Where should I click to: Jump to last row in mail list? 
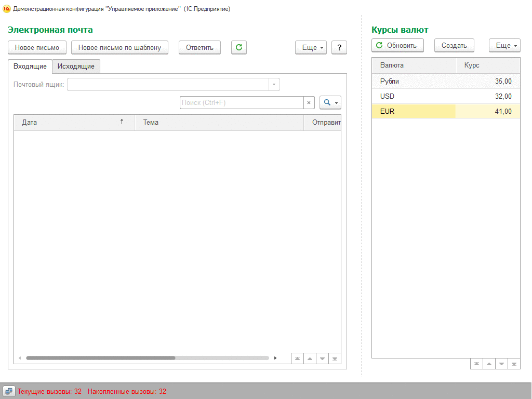click(335, 358)
